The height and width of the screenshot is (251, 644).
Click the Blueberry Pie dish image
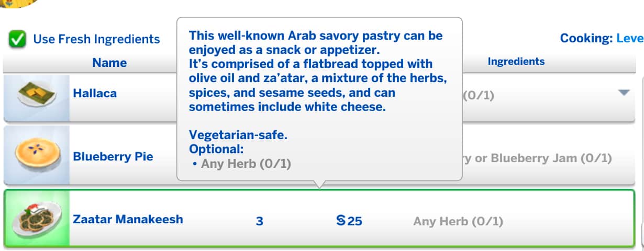click(x=36, y=155)
